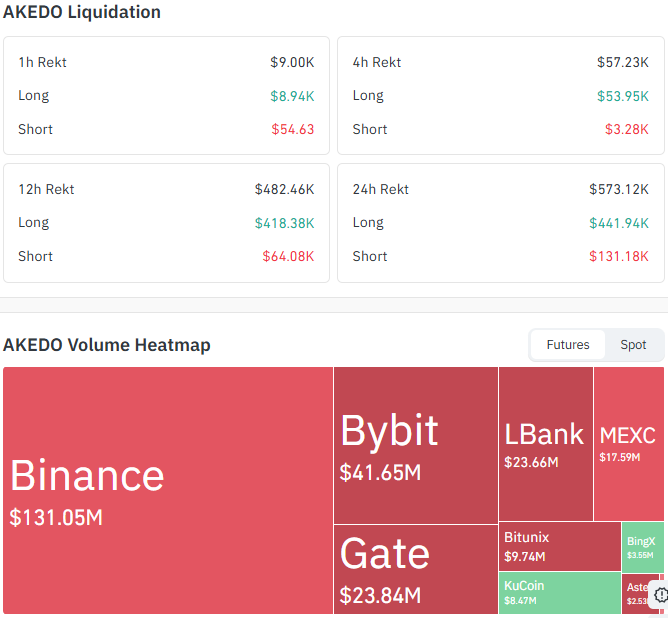Screen dimensions: 668x618
Task: Click the 12h Rekt label
Action: [46, 189]
